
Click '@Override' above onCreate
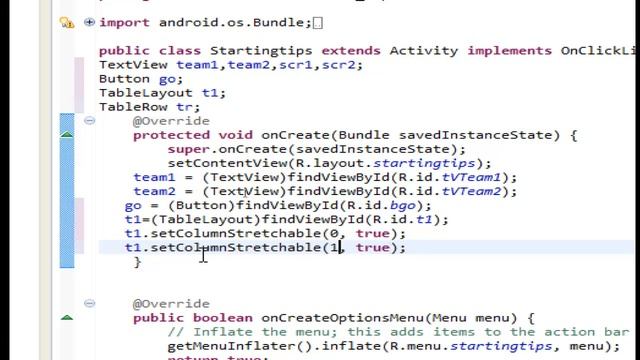pos(171,121)
